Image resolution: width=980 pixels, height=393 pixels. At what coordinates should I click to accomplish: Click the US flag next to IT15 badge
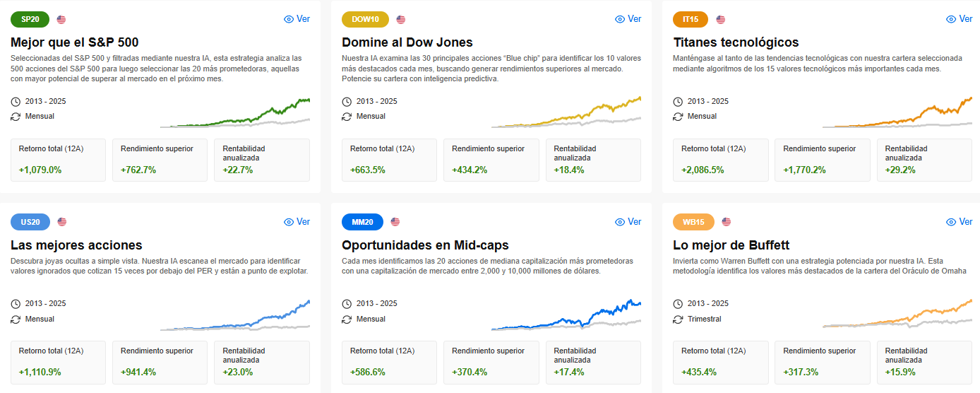point(721,19)
